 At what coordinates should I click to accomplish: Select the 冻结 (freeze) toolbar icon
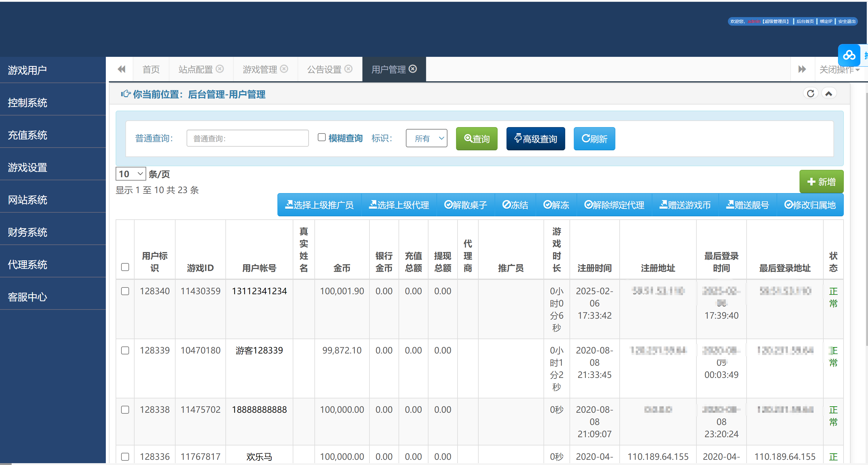tap(515, 205)
